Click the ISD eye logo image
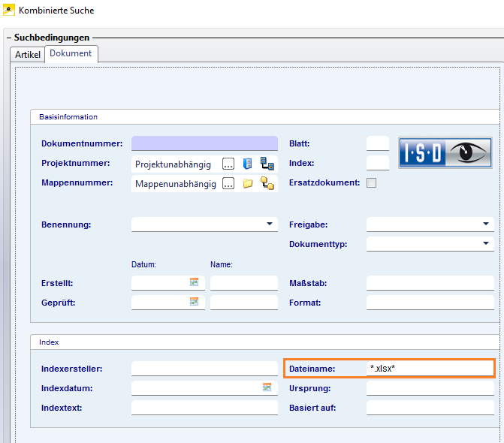The width and height of the screenshot is (504, 443). tap(445, 152)
